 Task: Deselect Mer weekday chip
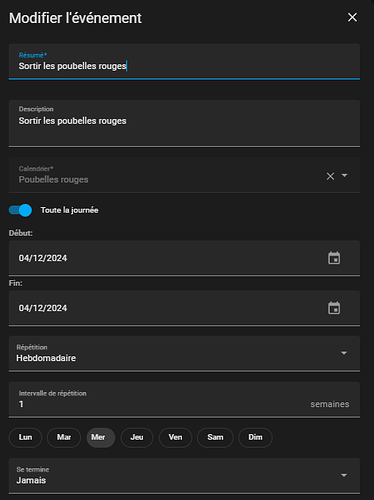click(x=101, y=437)
